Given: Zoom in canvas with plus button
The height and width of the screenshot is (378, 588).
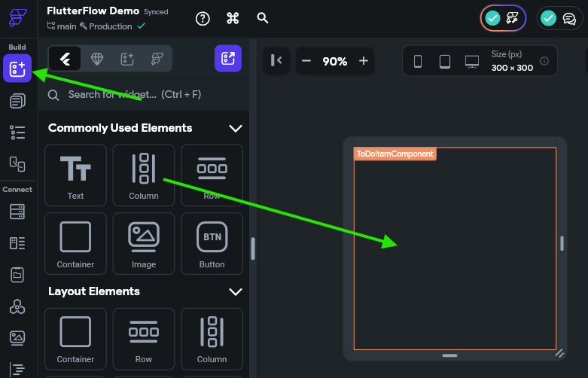Looking at the screenshot, I should [x=364, y=61].
